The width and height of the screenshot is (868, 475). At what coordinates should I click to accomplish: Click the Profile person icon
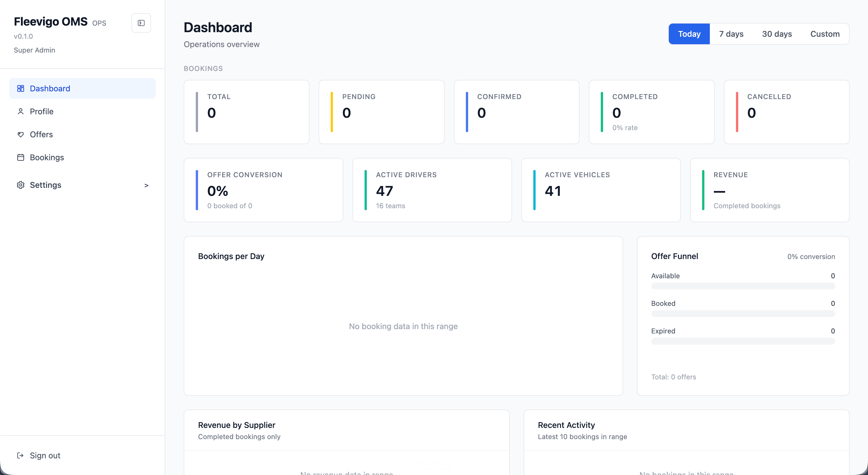(21, 111)
